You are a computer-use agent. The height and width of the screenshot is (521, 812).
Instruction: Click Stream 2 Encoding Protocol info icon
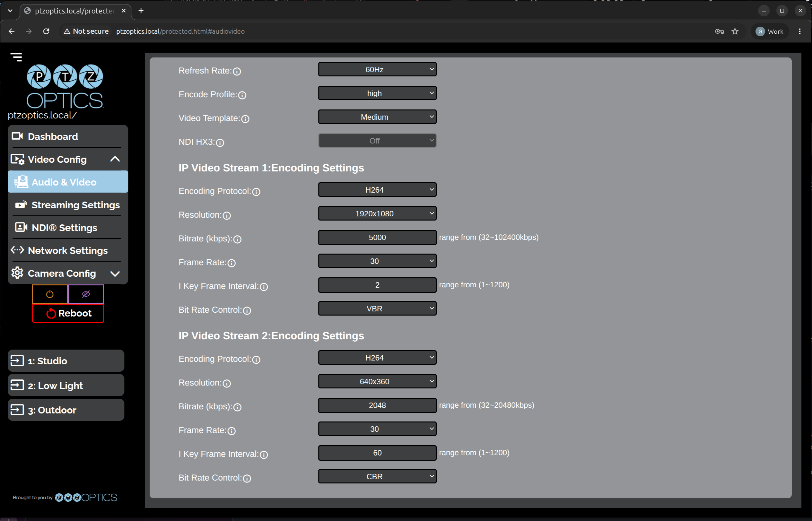[257, 360]
